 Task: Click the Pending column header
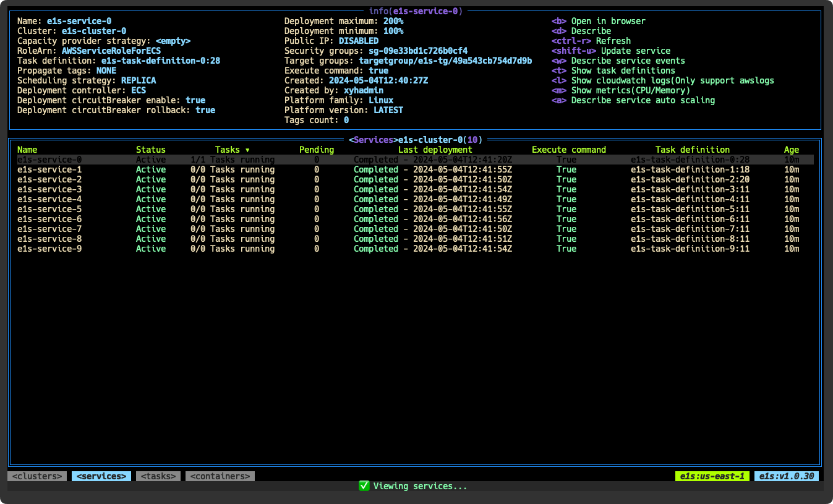pos(317,150)
